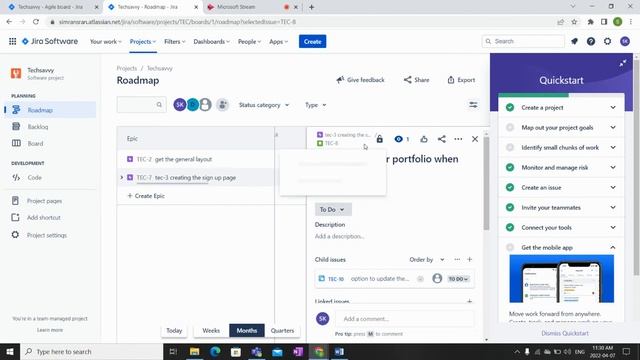This screenshot has width=640, height=360.
Task: Open the issue panel three-dot actions menu
Action: point(458,139)
